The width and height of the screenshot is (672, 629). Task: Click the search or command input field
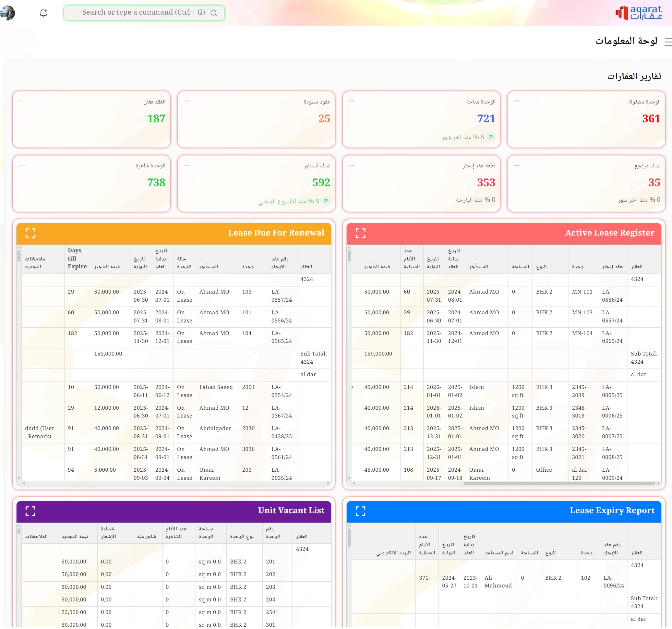[142, 13]
